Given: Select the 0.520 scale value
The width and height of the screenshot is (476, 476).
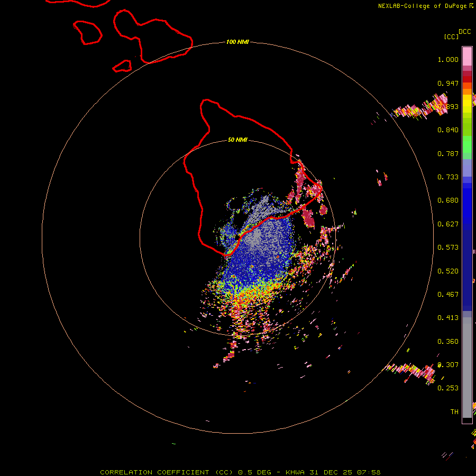Looking at the screenshot, I should (448, 271).
